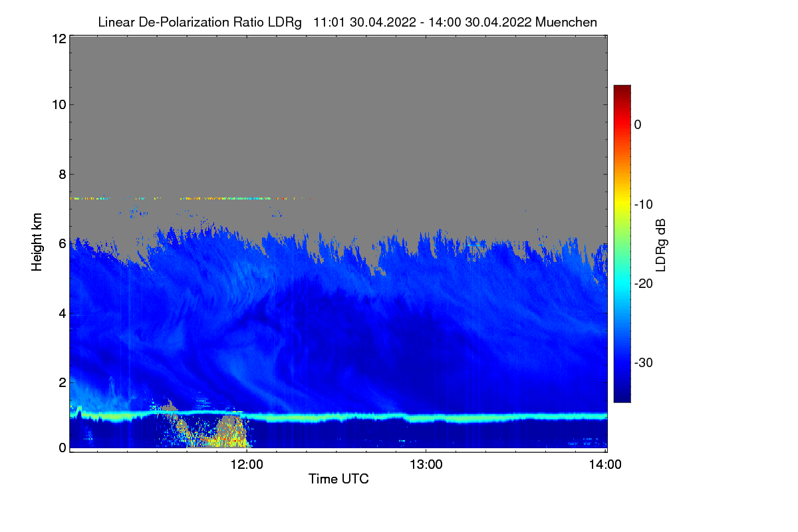The width and height of the screenshot is (798, 532).
Task: Click the 'Time UTC' x-axis label
Action: [338, 479]
